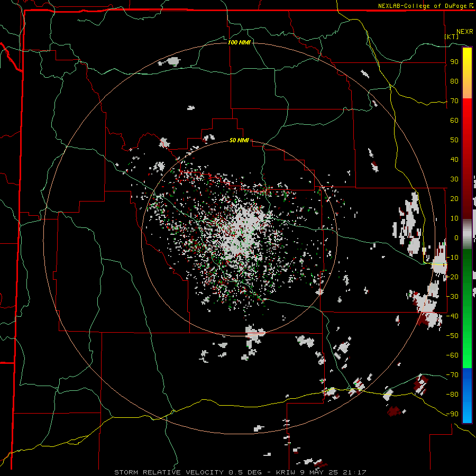Click the STORM RELATIVE VELOCITY caption text

pos(169,472)
